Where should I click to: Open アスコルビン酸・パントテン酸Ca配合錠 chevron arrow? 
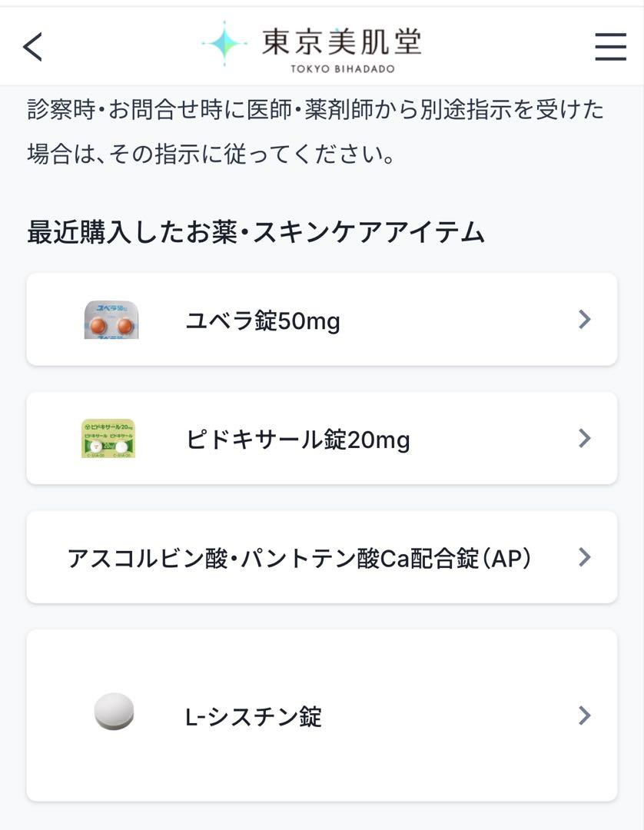pyautogui.click(x=585, y=557)
